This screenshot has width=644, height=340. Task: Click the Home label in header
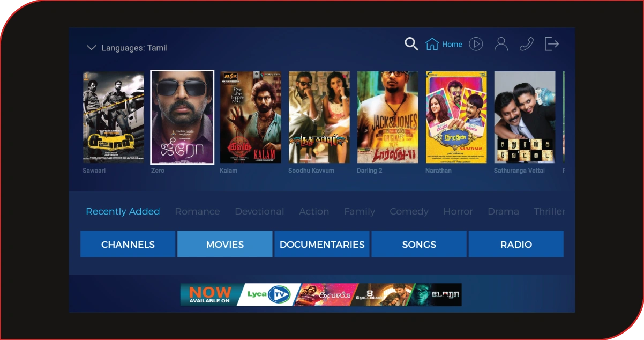coord(452,45)
